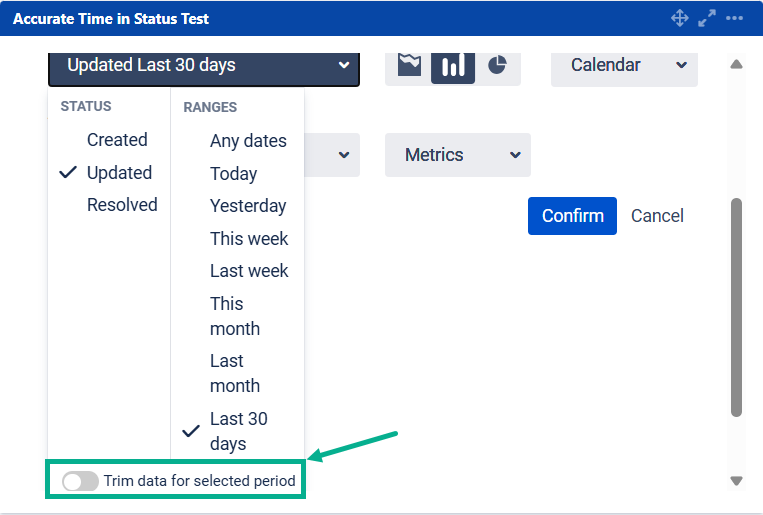Click the Cancel link
763x515 pixels.
tap(657, 216)
